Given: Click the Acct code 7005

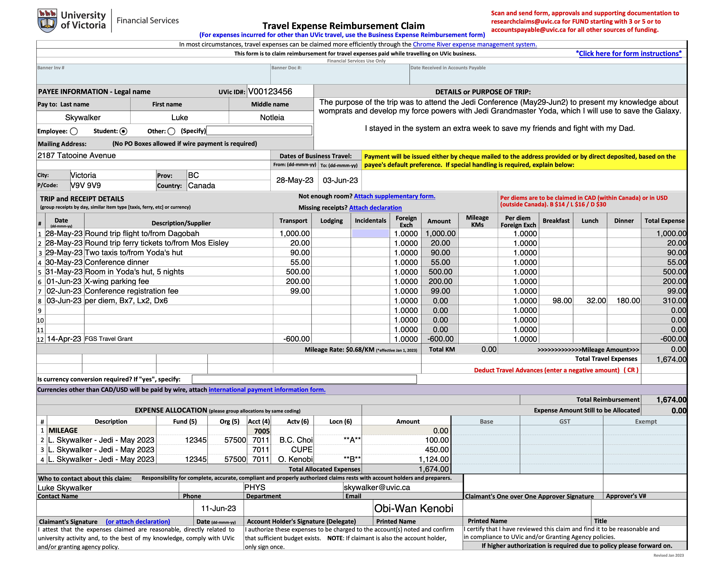Looking at the screenshot, I should coord(259,431).
